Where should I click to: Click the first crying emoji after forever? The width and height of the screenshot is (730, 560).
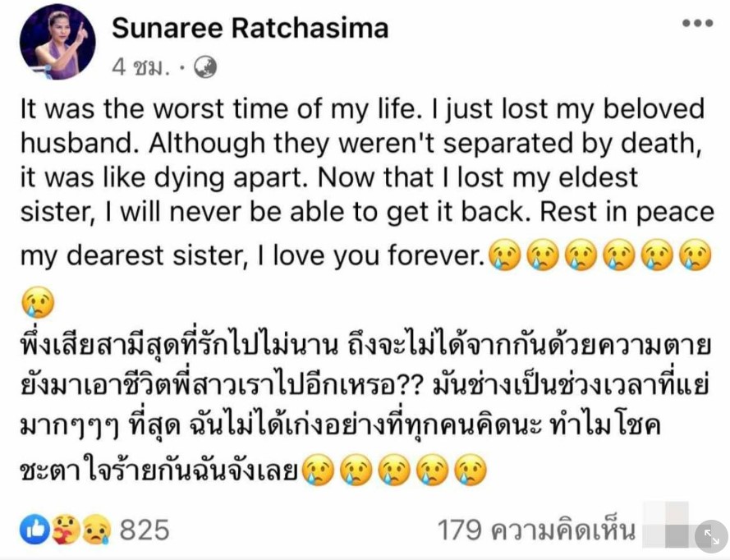(x=503, y=255)
